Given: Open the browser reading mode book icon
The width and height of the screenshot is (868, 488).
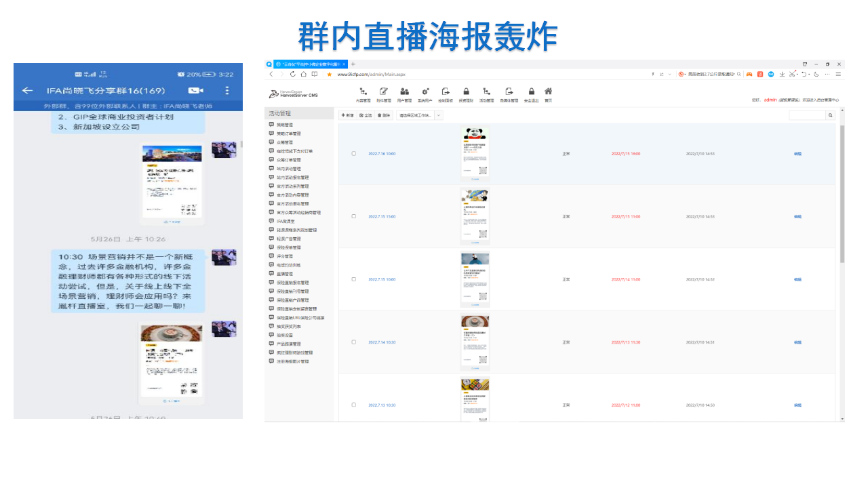Looking at the screenshot, I should 314,74.
